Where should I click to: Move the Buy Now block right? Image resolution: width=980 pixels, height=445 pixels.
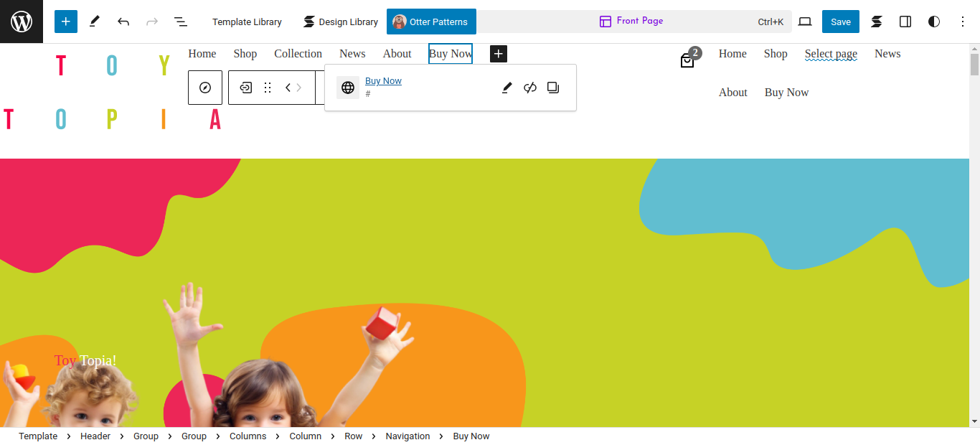[x=299, y=88]
